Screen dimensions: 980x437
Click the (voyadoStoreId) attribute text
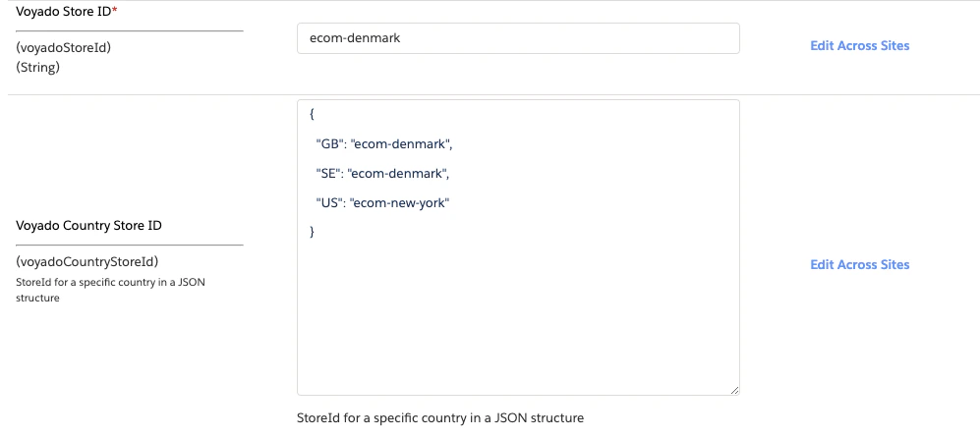[x=63, y=47]
